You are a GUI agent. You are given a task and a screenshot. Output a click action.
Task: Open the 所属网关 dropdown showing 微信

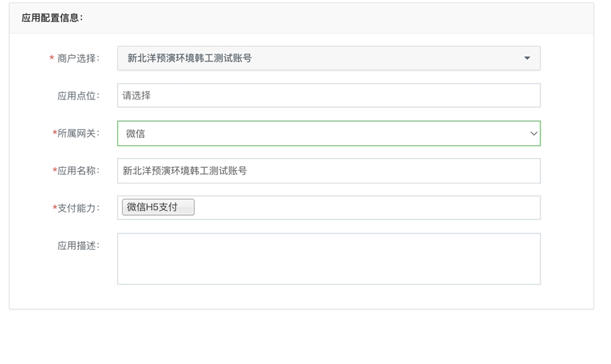pyautogui.click(x=328, y=133)
